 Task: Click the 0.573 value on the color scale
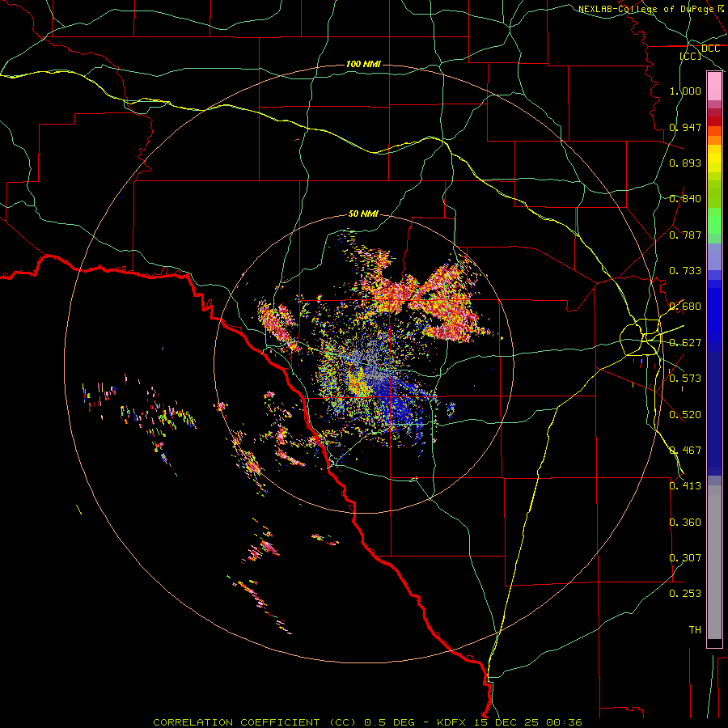click(x=685, y=379)
